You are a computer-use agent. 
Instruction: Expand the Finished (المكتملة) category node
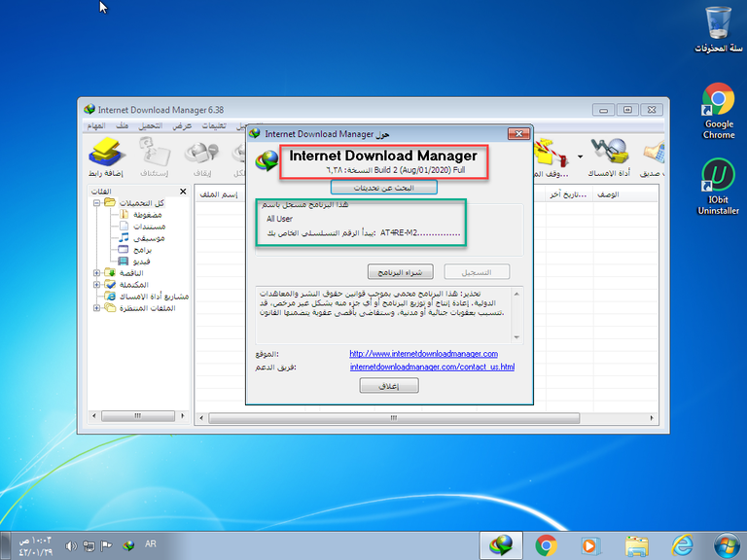point(96,285)
